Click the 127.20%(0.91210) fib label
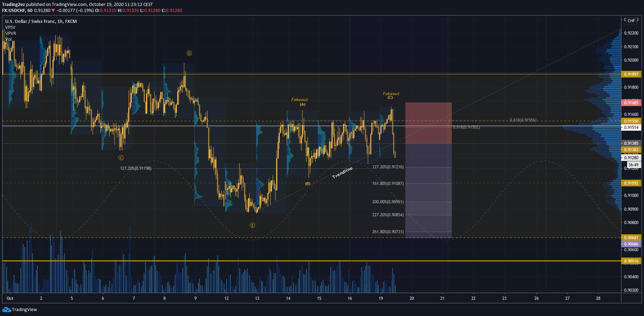The height and width of the screenshot is (316, 644). [388, 167]
